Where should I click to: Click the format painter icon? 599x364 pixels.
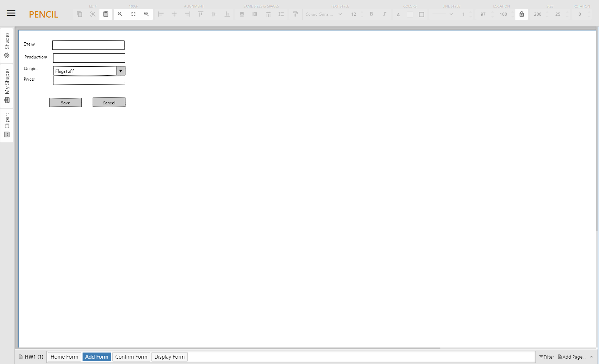[295, 14]
